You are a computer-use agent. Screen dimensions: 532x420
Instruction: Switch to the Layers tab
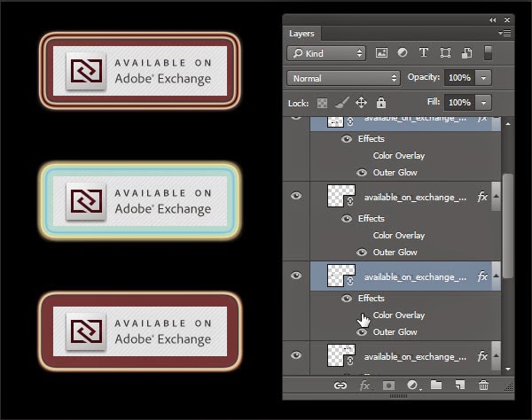click(x=301, y=34)
